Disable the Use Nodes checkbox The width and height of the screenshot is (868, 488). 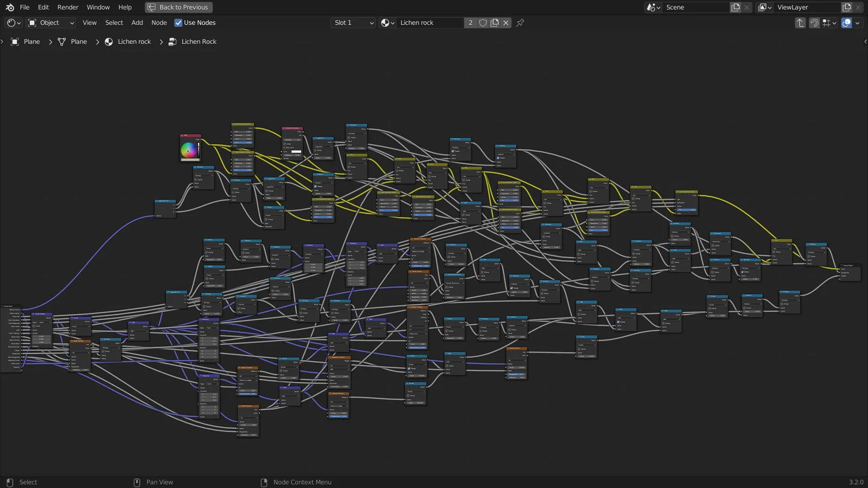(x=178, y=23)
